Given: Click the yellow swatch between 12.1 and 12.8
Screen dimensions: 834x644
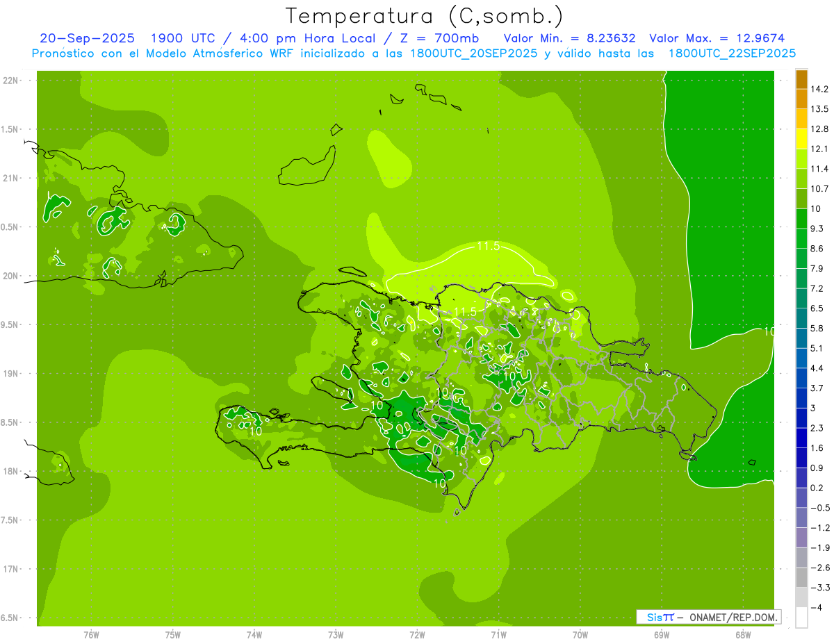Looking at the screenshot, I should 801,139.
